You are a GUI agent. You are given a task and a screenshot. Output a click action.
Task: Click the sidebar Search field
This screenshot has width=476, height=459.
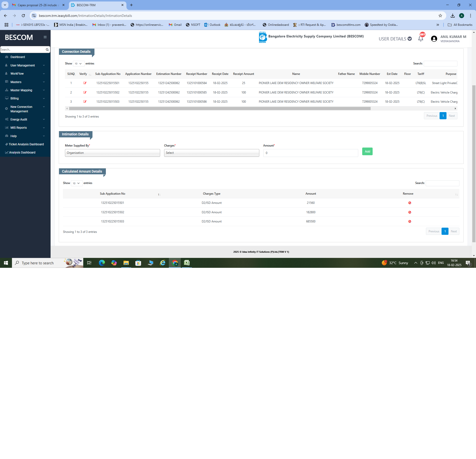point(22,50)
